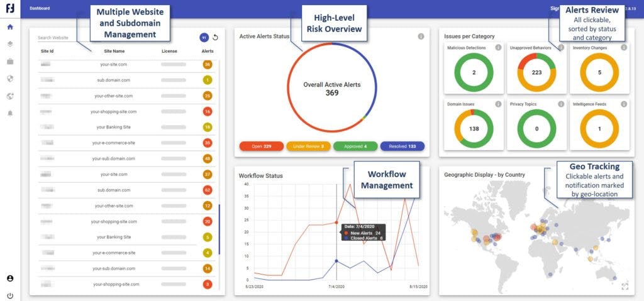Open the briefcase icon in sidebar
Viewport: 644px width, 301px height.
[10, 61]
